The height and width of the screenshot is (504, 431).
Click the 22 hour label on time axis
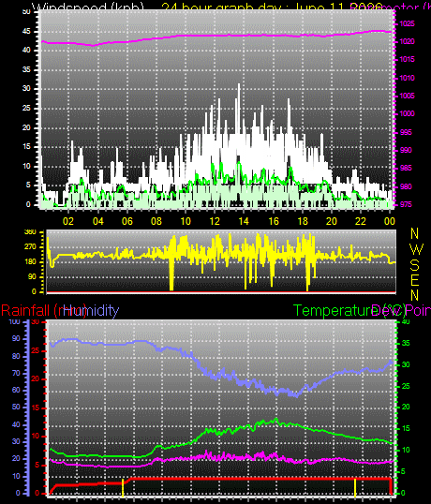[x=361, y=221]
